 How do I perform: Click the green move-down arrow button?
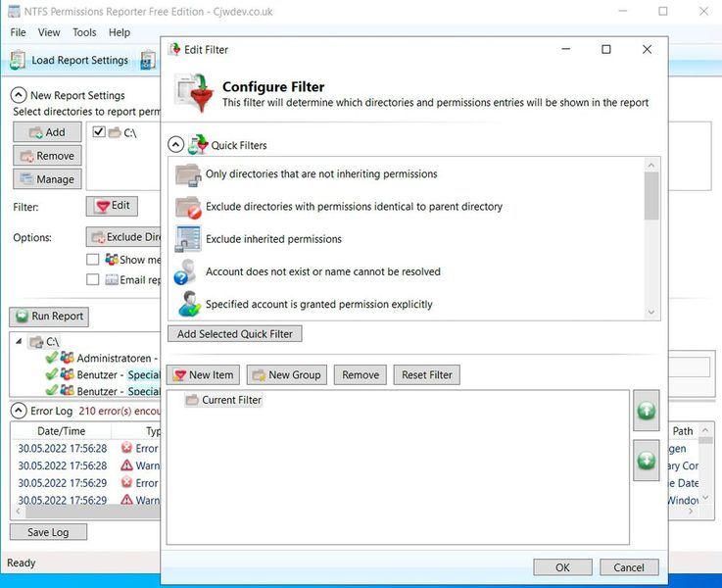pyautogui.click(x=646, y=460)
